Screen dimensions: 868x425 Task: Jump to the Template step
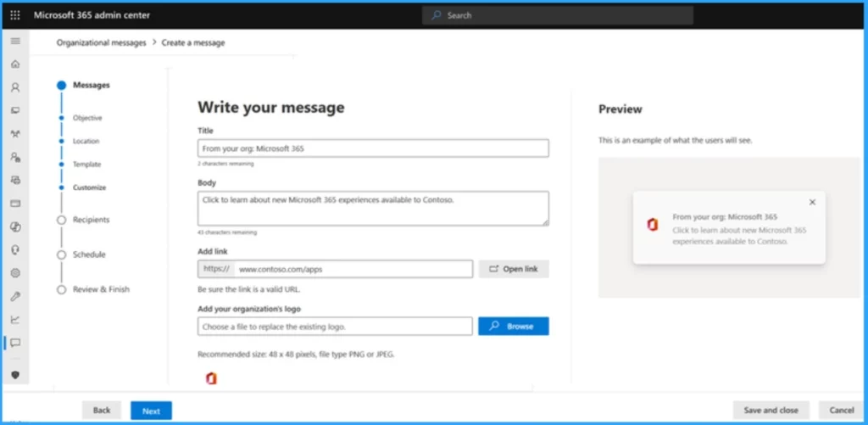coord(87,165)
